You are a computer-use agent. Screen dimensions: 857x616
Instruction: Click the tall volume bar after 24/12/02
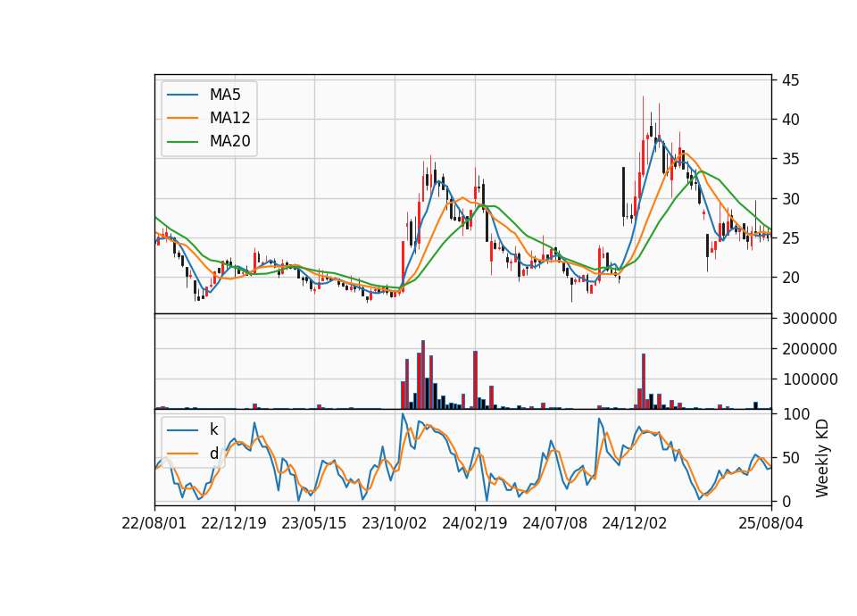point(644,381)
